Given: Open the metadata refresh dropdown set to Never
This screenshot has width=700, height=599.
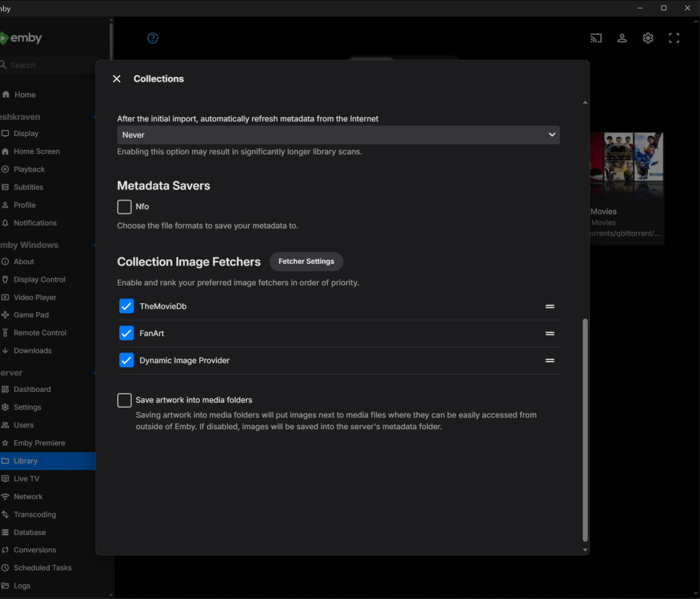Looking at the screenshot, I should tap(338, 135).
